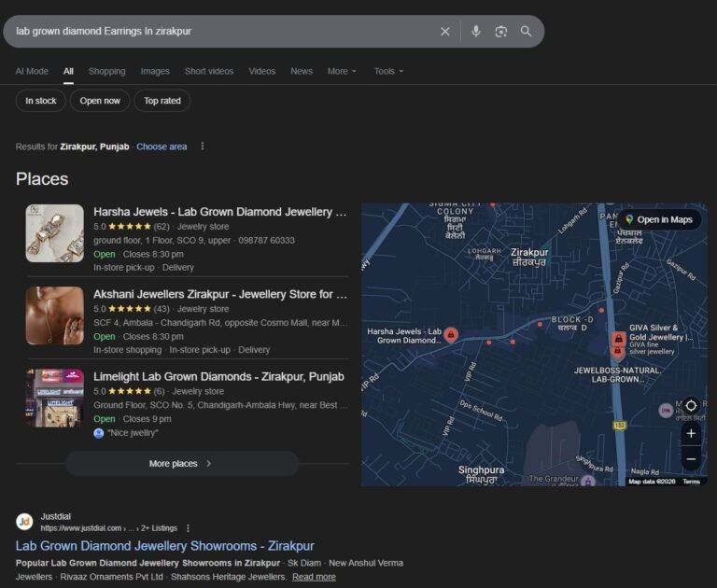The height and width of the screenshot is (588, 717).
Task: Start voice search with microphone icon
Action: point(476,31)
